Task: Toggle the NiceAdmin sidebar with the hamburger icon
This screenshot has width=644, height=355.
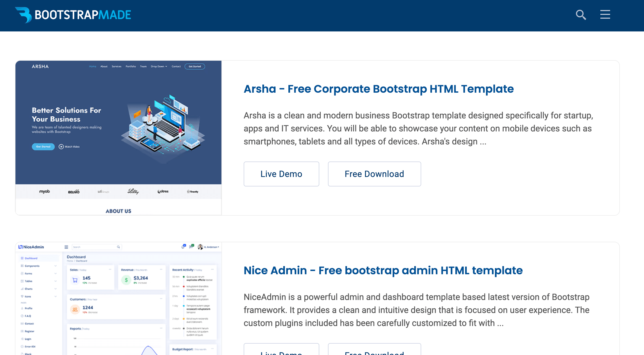Action: 66,247
